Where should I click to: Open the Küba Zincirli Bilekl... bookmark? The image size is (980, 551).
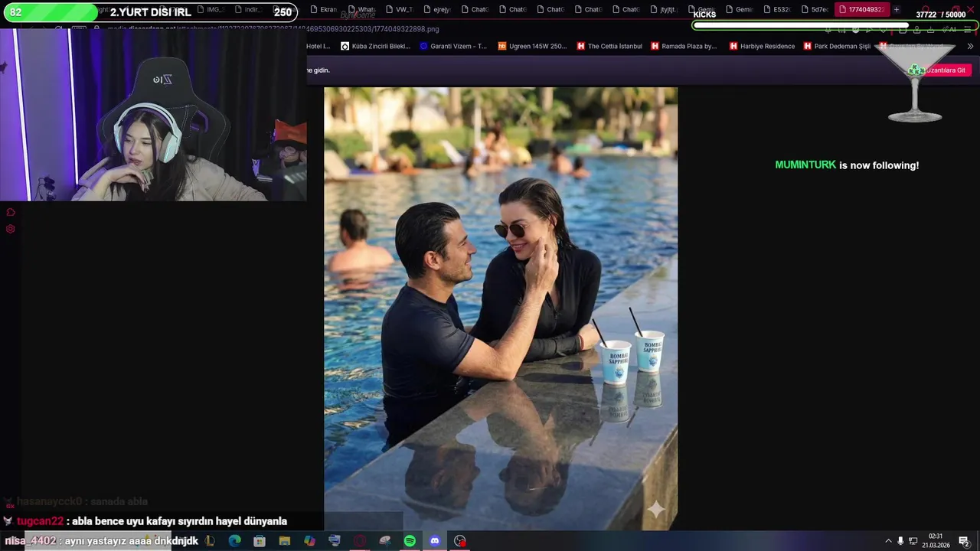pyautogui.click(x=375, y=46)
